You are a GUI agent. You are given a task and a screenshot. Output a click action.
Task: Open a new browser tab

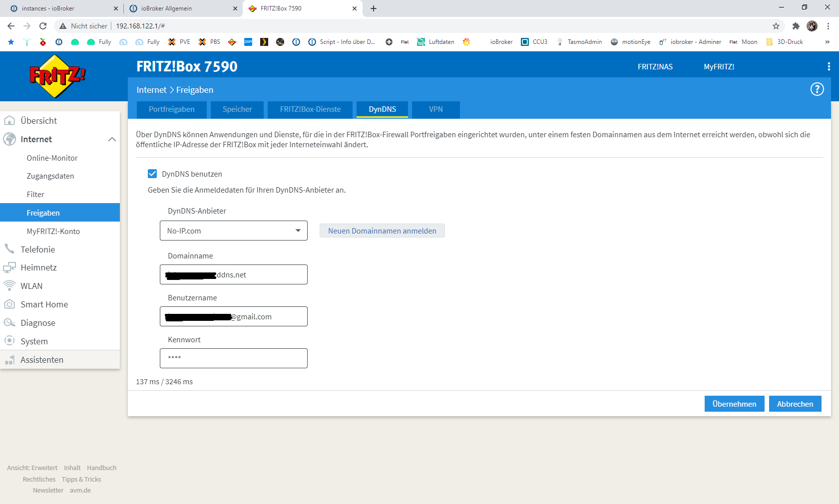[374, 8]
